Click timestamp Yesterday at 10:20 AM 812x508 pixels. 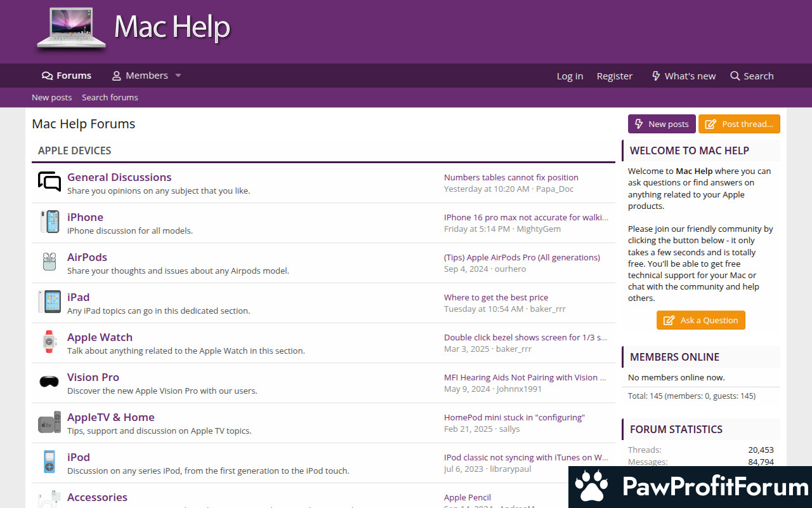(487, 189)
